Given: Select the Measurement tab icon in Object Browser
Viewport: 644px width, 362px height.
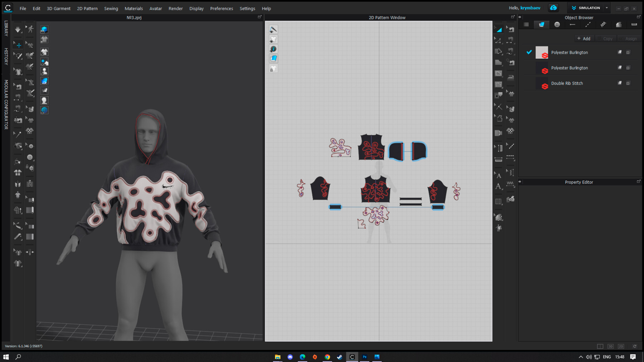Looking at the screenshot, I should (x=634, y=25).
